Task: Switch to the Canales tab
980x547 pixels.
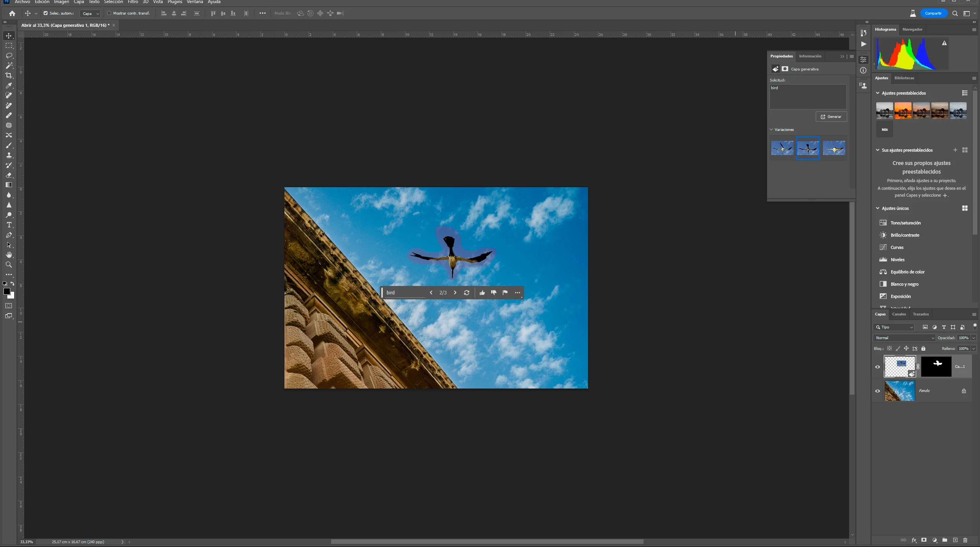Action: coord(899,314)
